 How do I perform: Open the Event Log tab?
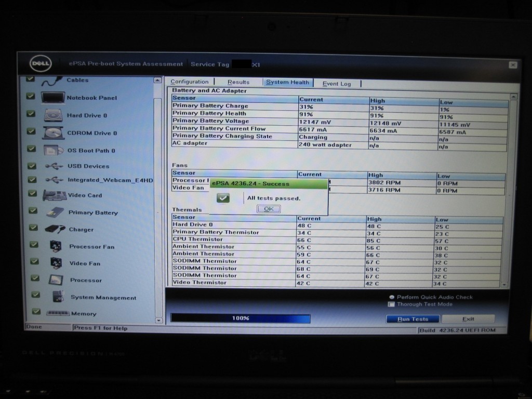point(337,84)
